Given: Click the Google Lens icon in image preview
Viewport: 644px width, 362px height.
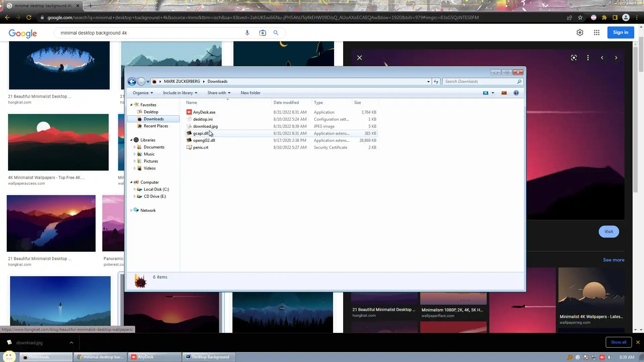Looking at the screenshot, I should coord(574,58).
